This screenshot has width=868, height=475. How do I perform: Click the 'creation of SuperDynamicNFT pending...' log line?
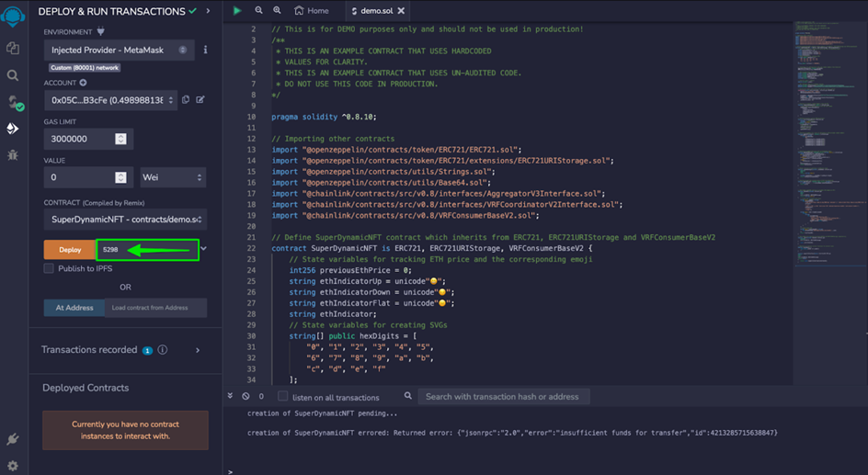coord(322,413)
